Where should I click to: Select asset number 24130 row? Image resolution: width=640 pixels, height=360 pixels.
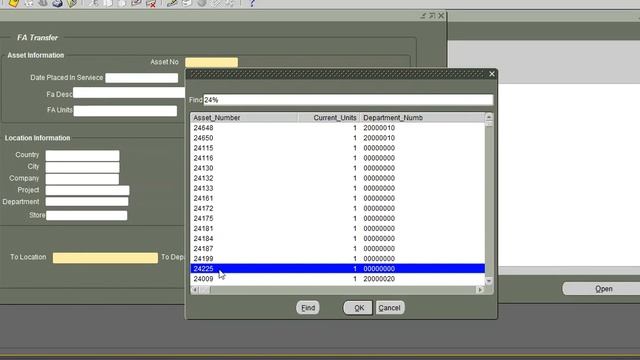tap(338, 168)
